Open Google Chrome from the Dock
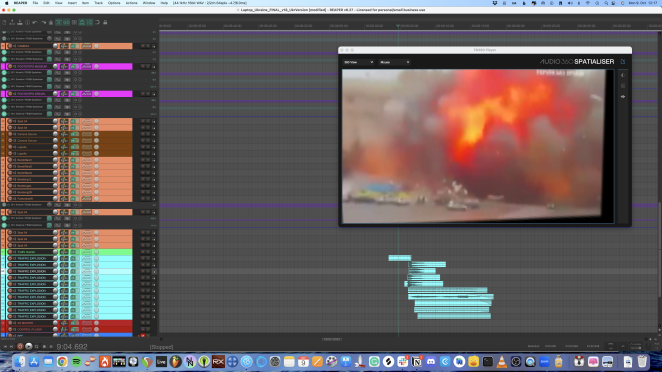This screenshot has height=372, width=662. 62,362
